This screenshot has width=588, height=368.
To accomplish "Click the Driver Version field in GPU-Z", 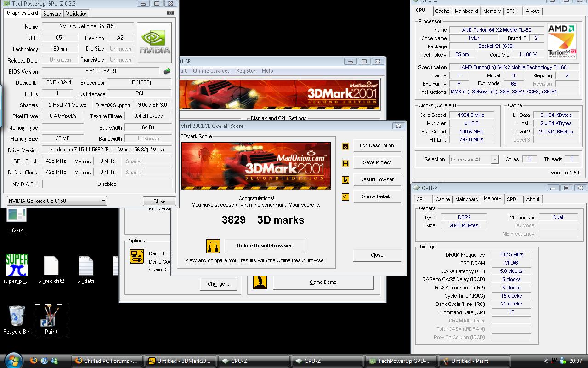I will pos(107,149).
